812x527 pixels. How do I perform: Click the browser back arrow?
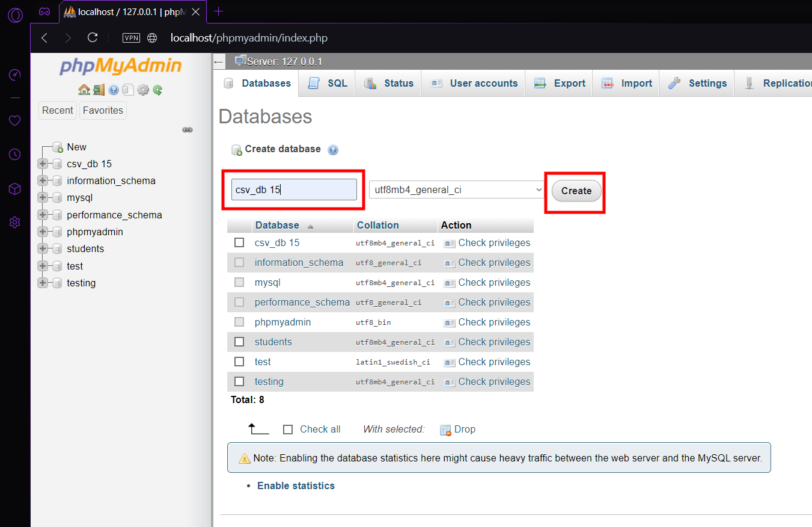(x=44, y=38)
